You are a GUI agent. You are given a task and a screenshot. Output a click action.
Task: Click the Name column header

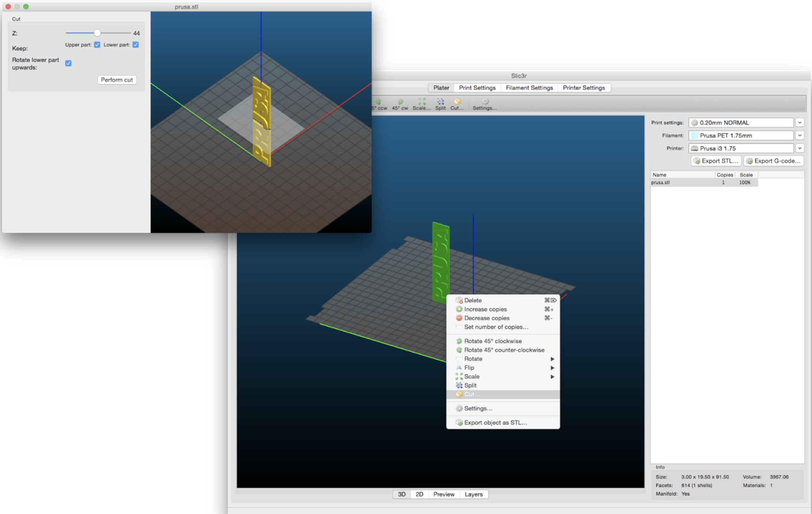[682, 175]
